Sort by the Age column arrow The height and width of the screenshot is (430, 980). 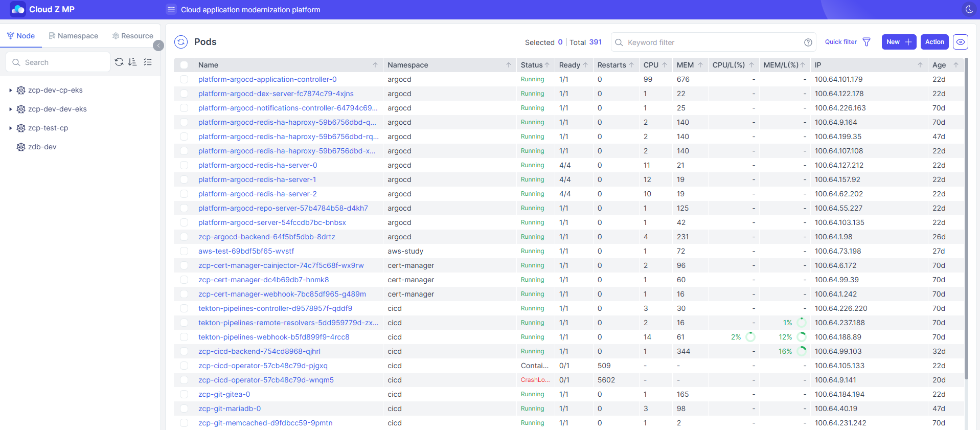956,65
